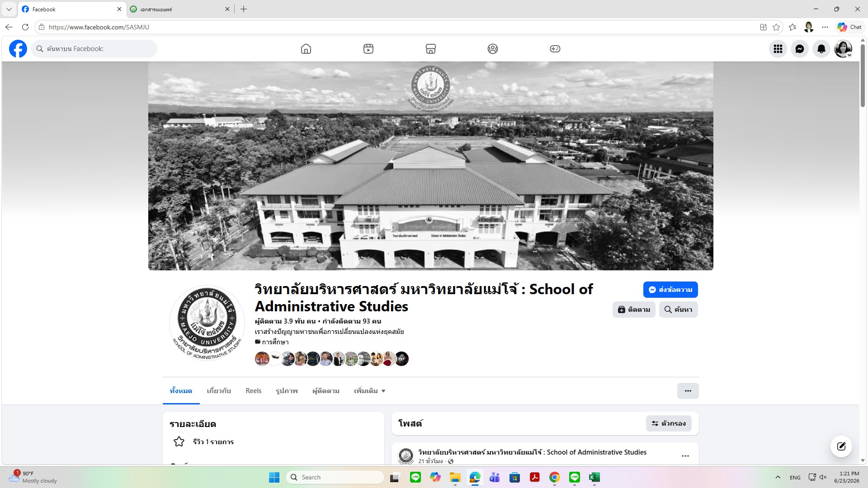Open the browser favorites list icon
868x488 pixels.
pyautogui.click(x=793, y=27)
